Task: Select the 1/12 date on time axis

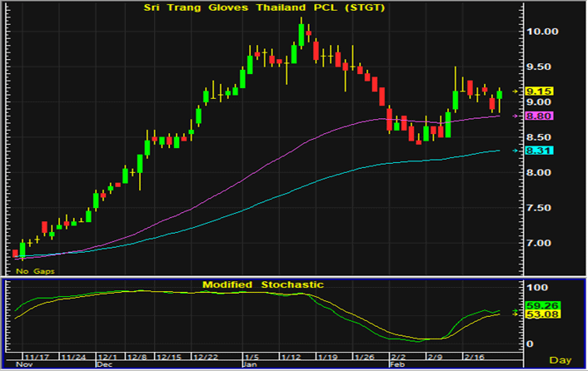Action: click(x=292, y=354)
